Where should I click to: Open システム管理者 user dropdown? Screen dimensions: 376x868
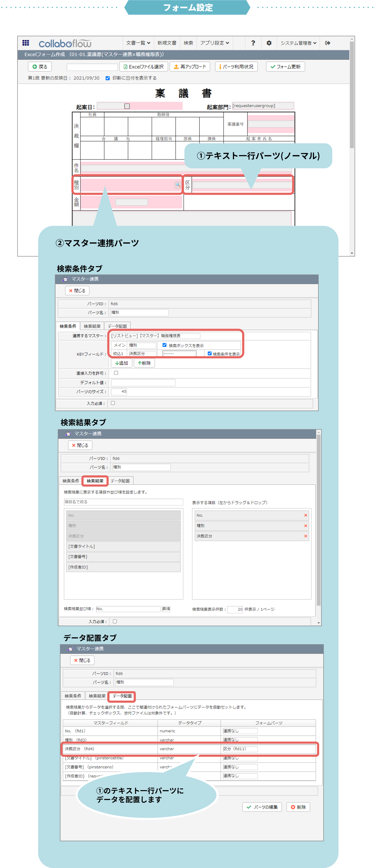tap(298, 43)
